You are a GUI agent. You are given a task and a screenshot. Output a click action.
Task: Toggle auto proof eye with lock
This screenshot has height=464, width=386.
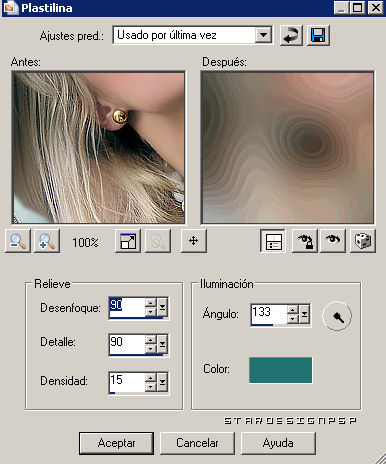[x=305, y=241]
